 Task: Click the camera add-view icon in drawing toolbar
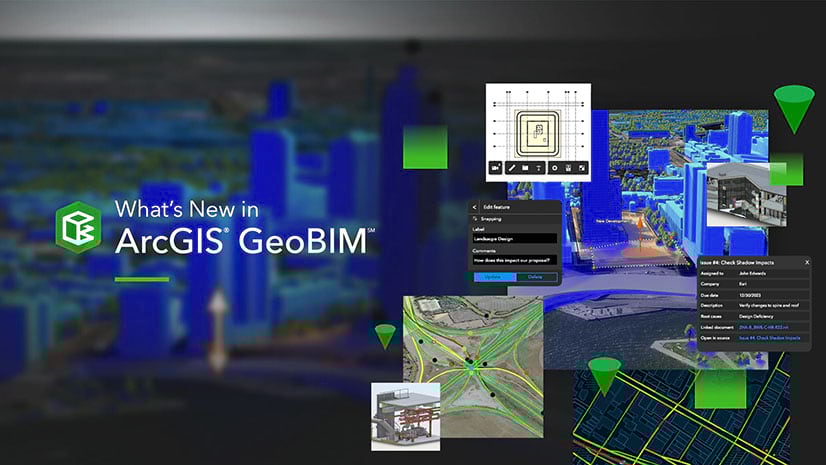tap(495, 168)
